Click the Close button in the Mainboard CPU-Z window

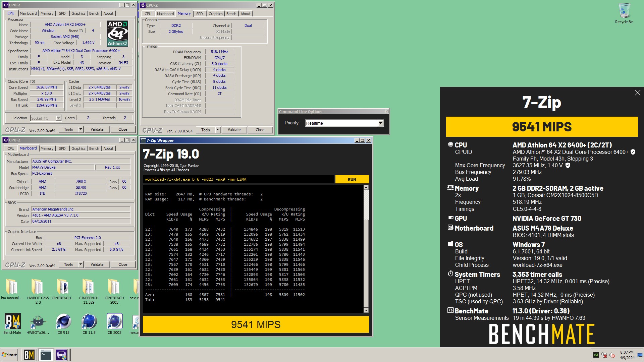[123, 264]
